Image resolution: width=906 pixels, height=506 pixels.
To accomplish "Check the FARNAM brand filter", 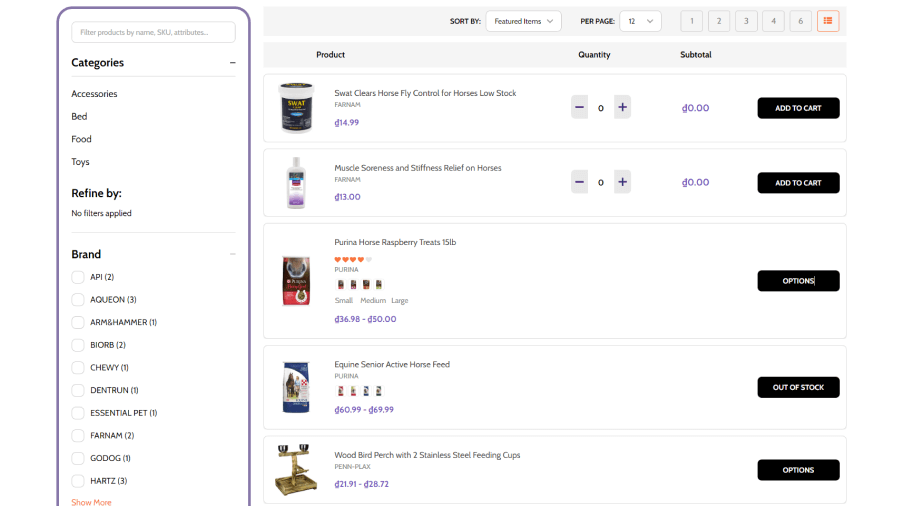I will coord(78,436).
